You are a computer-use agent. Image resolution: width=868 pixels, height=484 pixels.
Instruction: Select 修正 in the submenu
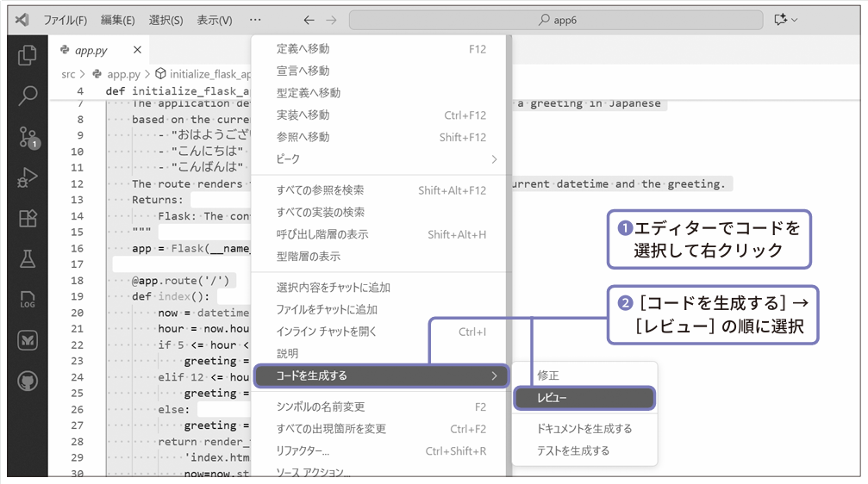(x=584, y=375)
